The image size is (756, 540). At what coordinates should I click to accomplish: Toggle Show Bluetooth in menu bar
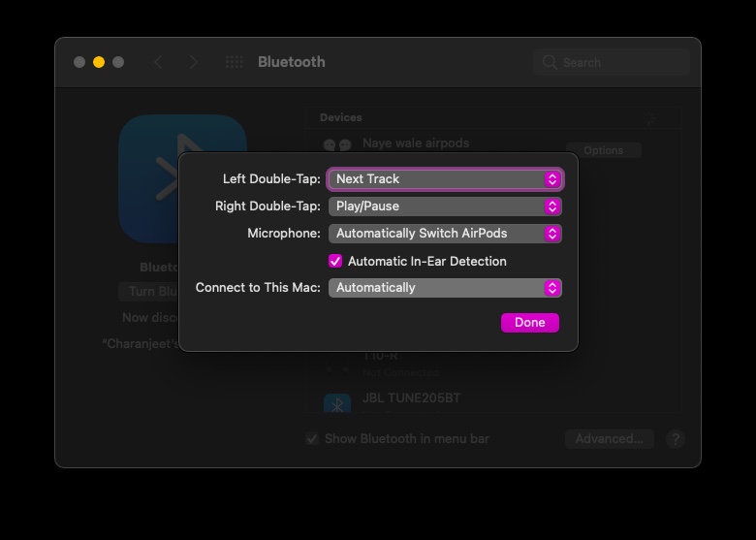coord(312,439)
